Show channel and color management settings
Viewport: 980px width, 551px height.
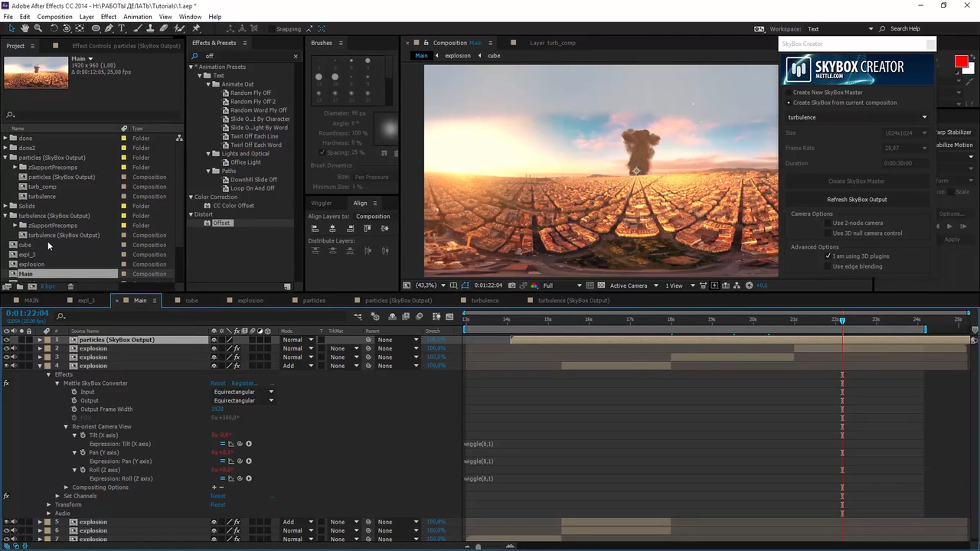534,286
